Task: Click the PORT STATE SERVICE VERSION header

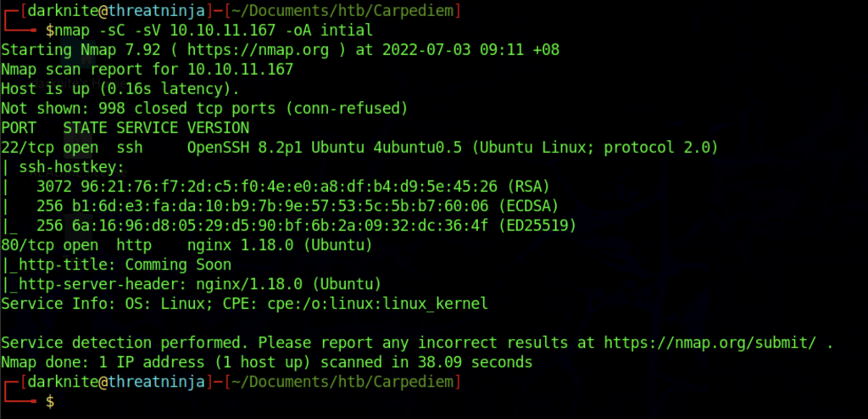Action: [125, 128]
